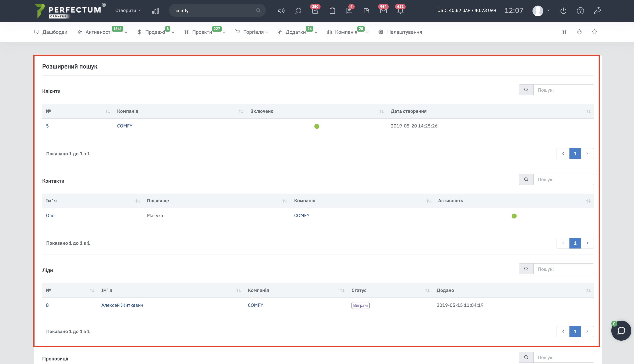Open the bell notifications icon
Screen dimensions: 634x364
click(x=400, y=11)
